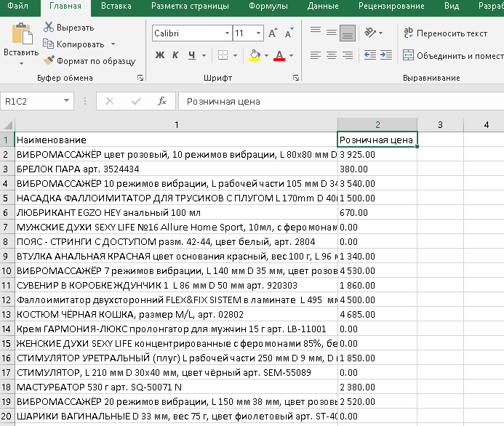This screenshot has height=426, width=504.
Task: Toggle wrap text Переносить текст
Action: (445, 33)
